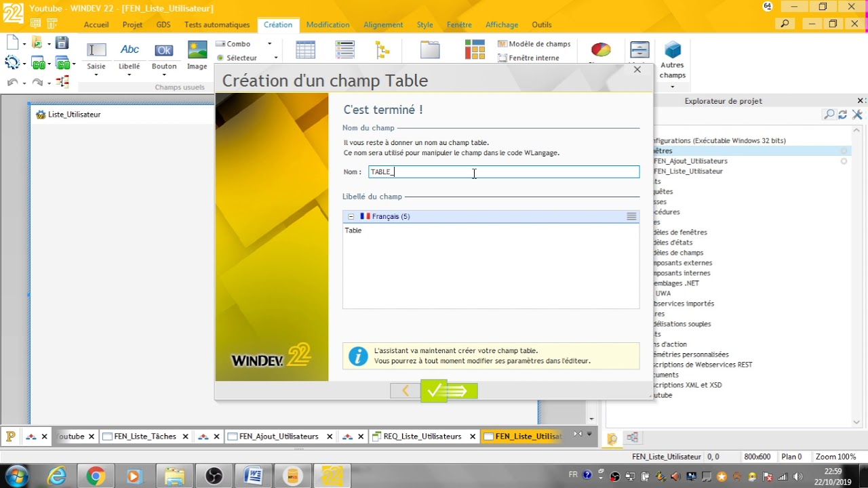
Task: Open the Tests automatiques tab
Action: (217, 25)
